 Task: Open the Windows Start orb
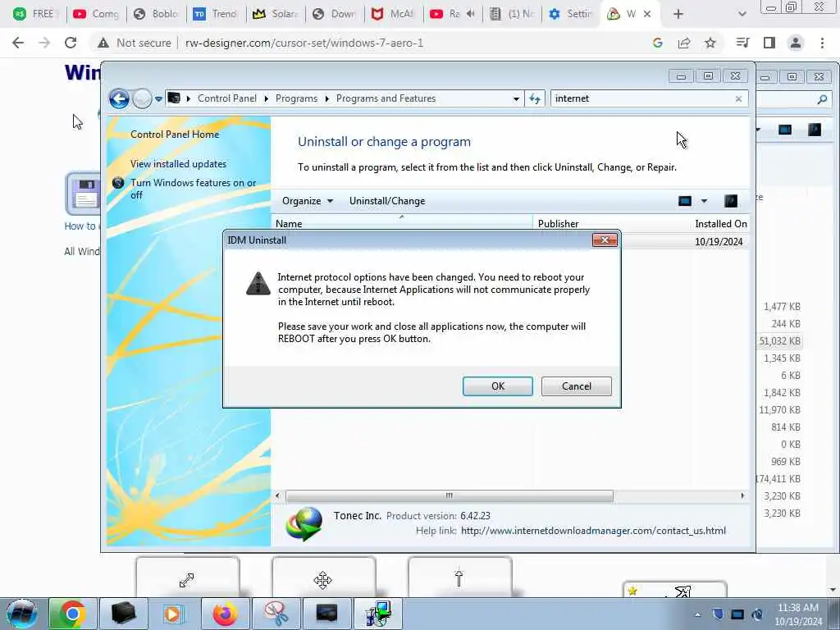[x=22, y=614]
